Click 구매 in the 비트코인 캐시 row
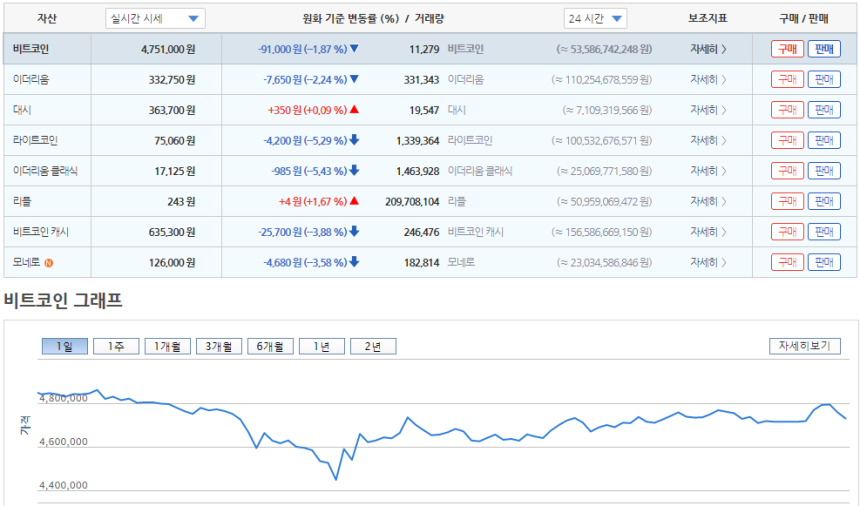The height and width of the screenshot is (506, 860). click(x=787, y=232)
